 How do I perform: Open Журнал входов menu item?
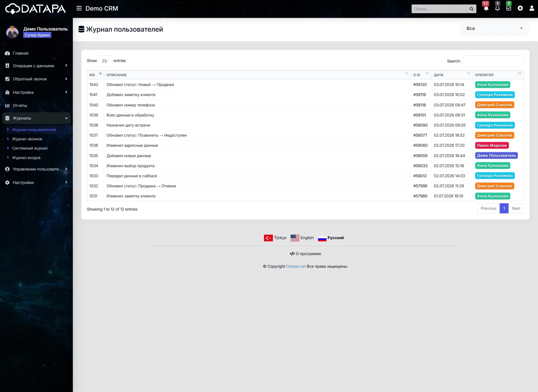pyautogui.click(x=26, y=158)
